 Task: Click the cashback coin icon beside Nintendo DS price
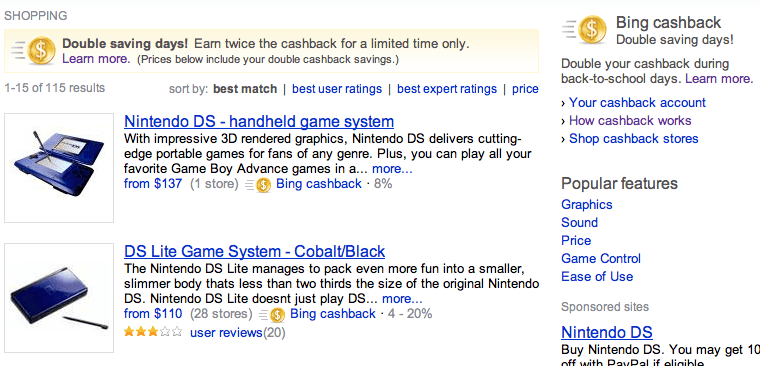pyautogui.click(x=263, y=185)
